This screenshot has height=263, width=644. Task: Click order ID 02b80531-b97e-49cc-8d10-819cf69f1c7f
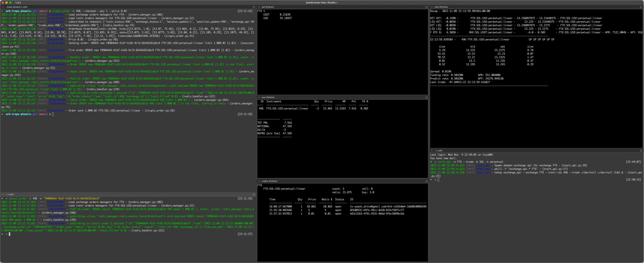377,210
